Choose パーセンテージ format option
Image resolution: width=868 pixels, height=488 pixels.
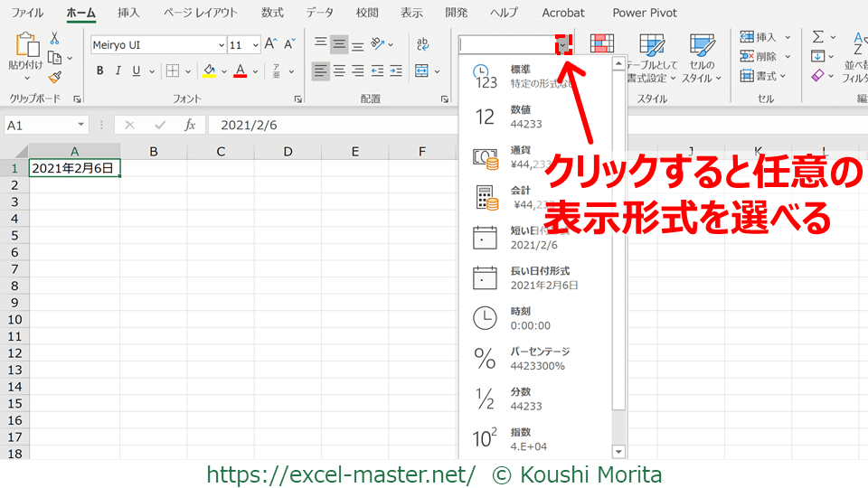(x=539, y=358)
